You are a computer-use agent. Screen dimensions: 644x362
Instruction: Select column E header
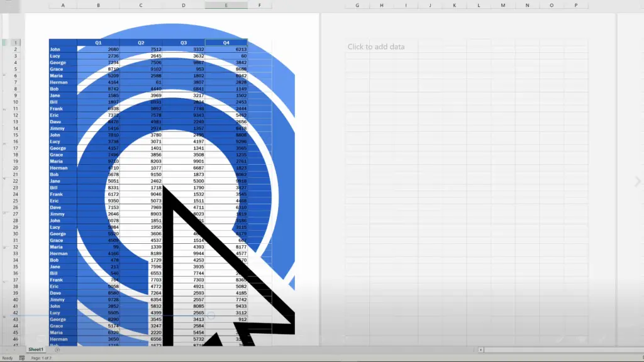(226, 5)
